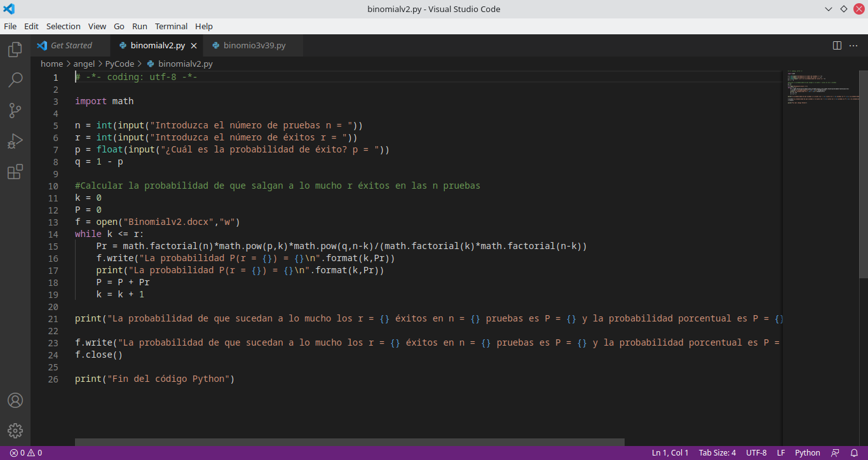Open the Accounts menu icon
Screen dimensions: 868x460
tap(15, 400)
